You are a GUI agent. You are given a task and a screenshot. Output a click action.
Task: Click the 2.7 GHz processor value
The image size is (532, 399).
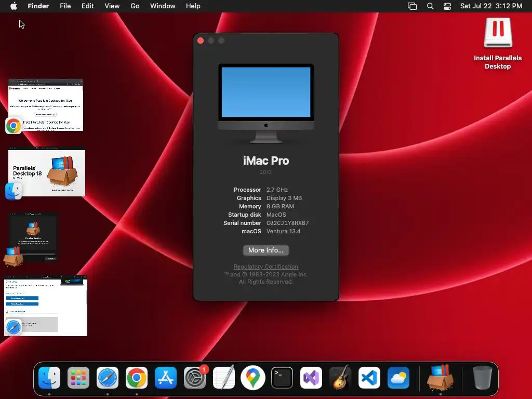coord(277,190)
